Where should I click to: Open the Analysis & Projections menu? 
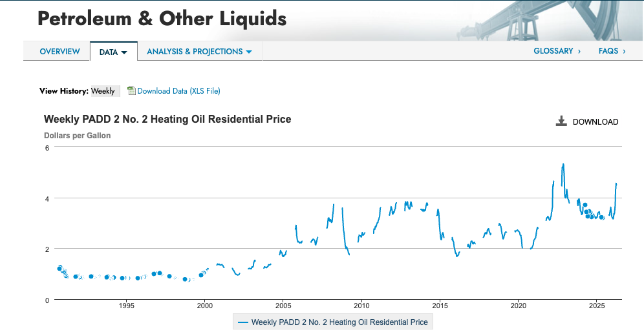pyautogui.click(x=195, y=51)
